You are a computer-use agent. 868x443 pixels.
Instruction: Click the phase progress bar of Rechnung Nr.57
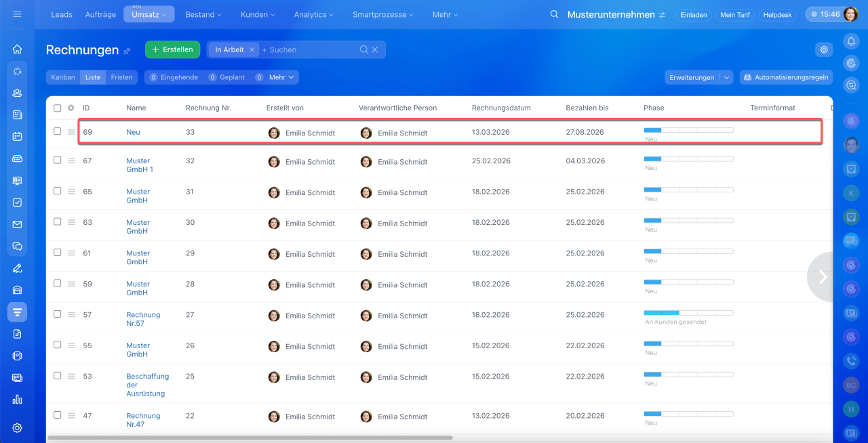688,313
